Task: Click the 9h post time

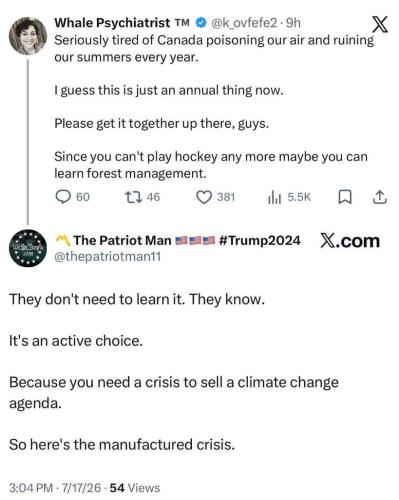Action: 293,23
